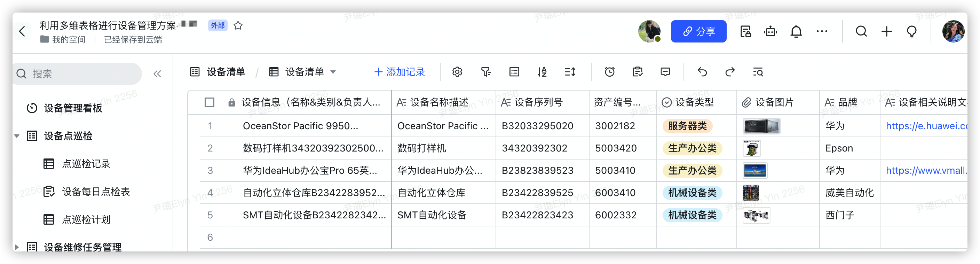Click the find records search icon
This screenshot has width=980, height=264.
pos(758,72)
